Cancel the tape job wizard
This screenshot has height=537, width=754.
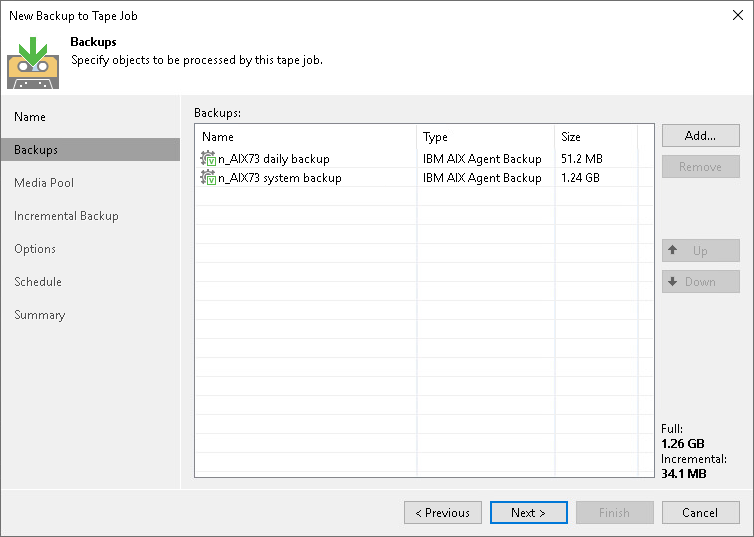click(x=700, y=512)
